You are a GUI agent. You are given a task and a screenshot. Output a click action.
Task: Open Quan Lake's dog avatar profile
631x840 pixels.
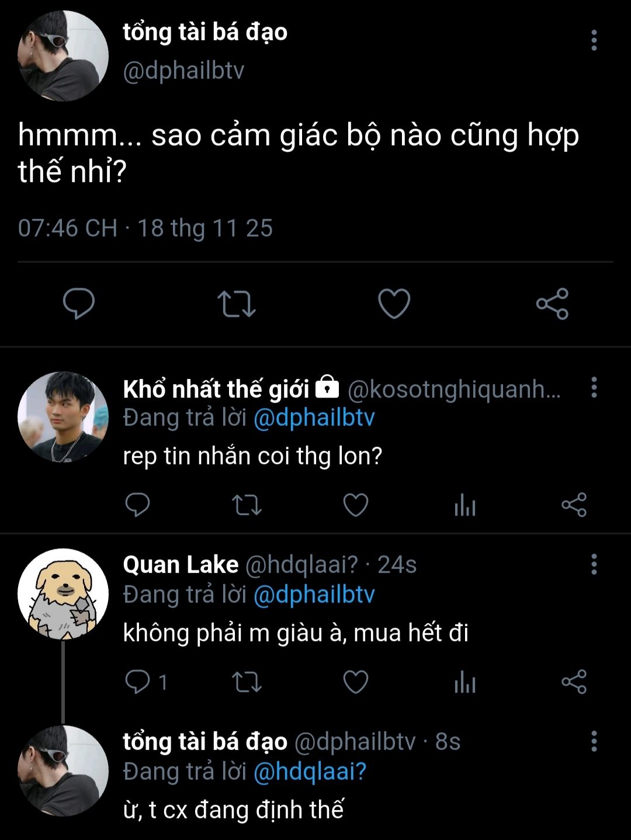[63, 593]
